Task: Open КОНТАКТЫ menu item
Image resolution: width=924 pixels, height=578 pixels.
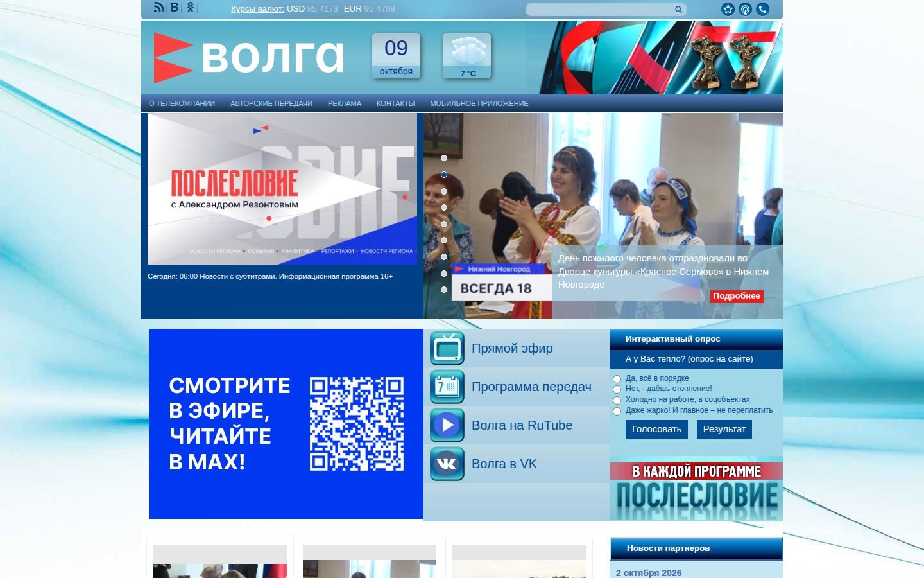Action: pos(396,103)
